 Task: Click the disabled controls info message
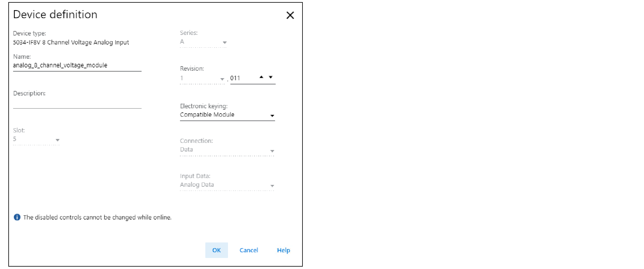(97, 217)
